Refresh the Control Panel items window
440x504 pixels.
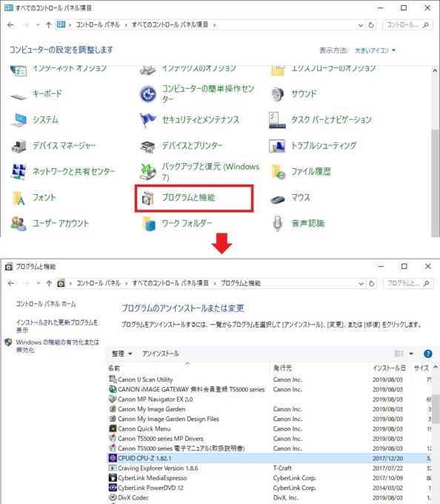pyautogui.click(x=371, y=24)
